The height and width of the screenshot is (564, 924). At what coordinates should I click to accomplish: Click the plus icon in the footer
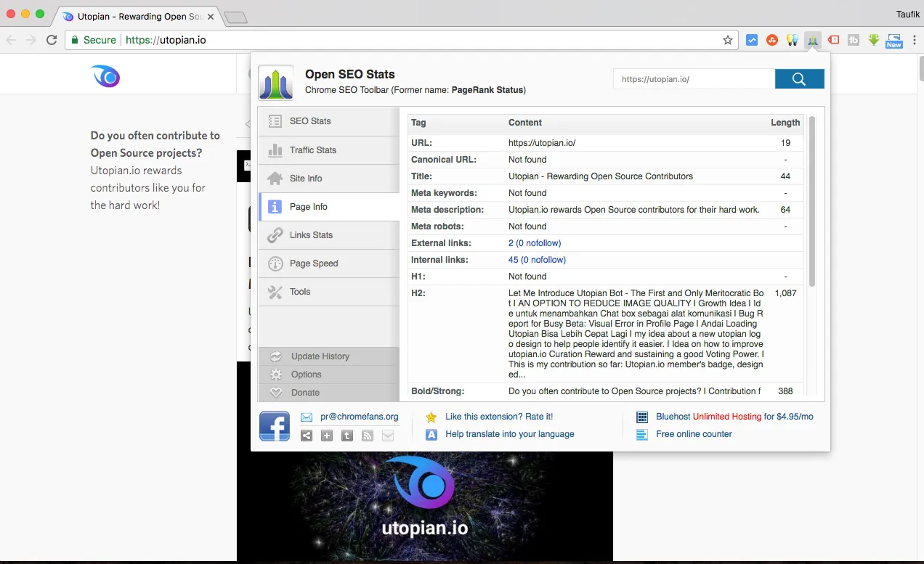tap(327, 436)
